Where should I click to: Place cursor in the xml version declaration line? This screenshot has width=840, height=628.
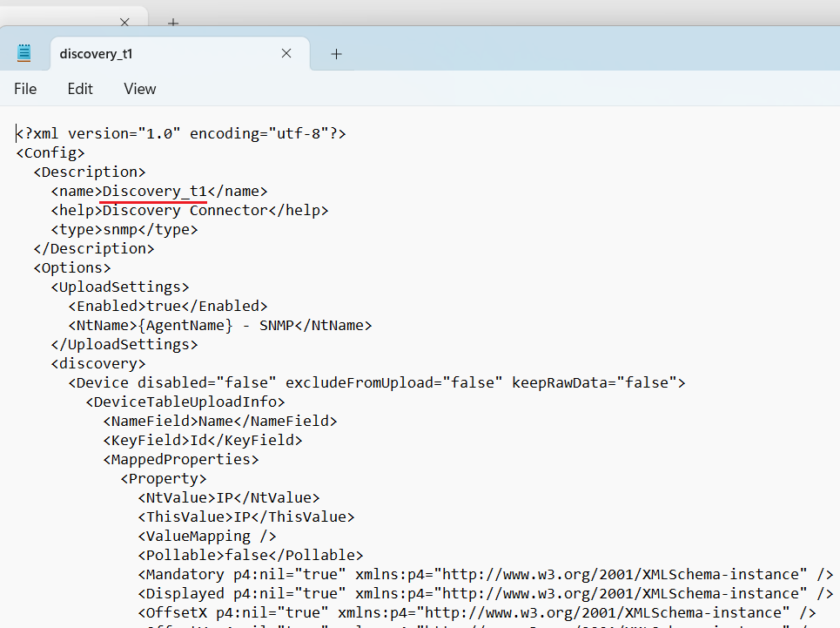(x=181, y=134)
